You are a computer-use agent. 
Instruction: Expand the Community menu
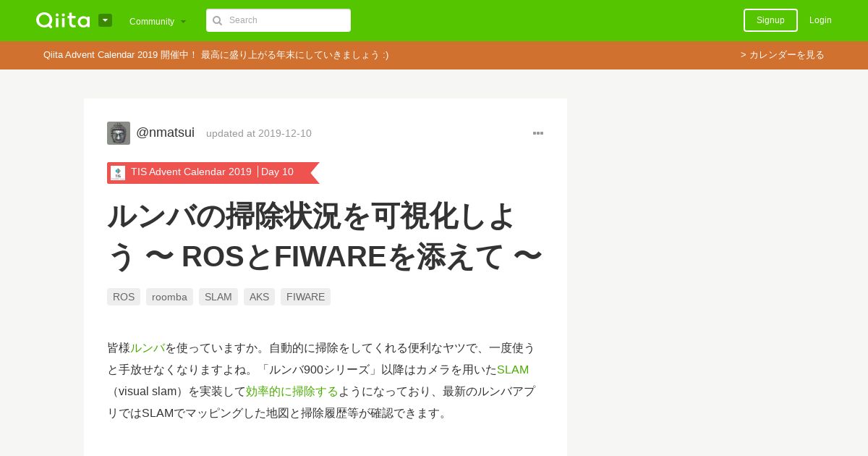point(158,22)
